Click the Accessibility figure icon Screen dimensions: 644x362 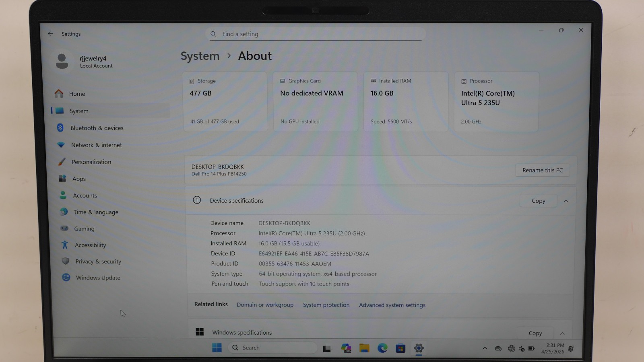click(65, 245)
